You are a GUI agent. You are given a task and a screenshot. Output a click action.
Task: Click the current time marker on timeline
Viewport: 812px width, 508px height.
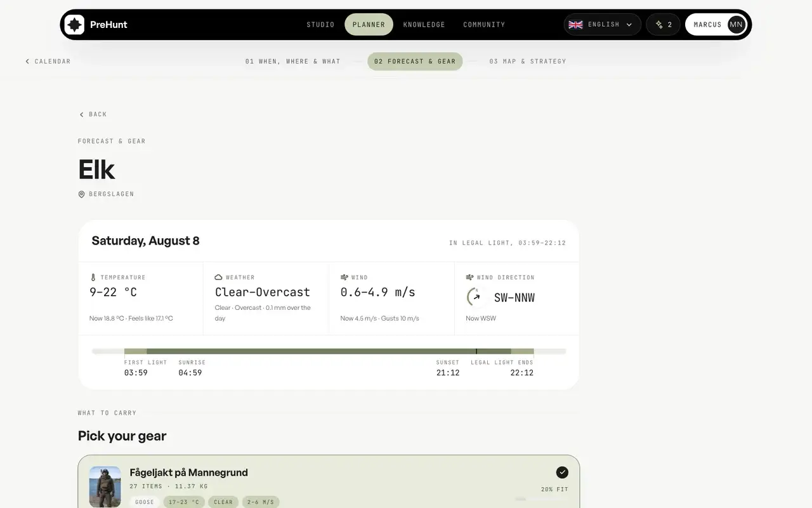point(476,351)
